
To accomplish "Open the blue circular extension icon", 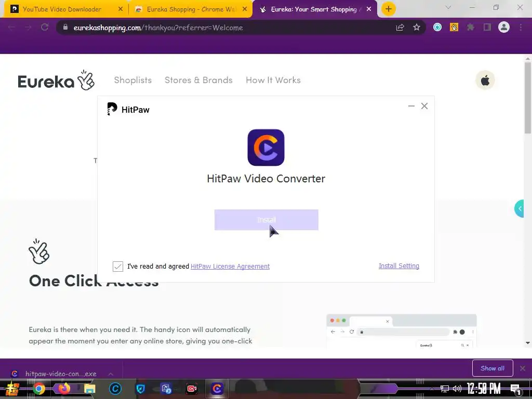I will coord(437,27).
